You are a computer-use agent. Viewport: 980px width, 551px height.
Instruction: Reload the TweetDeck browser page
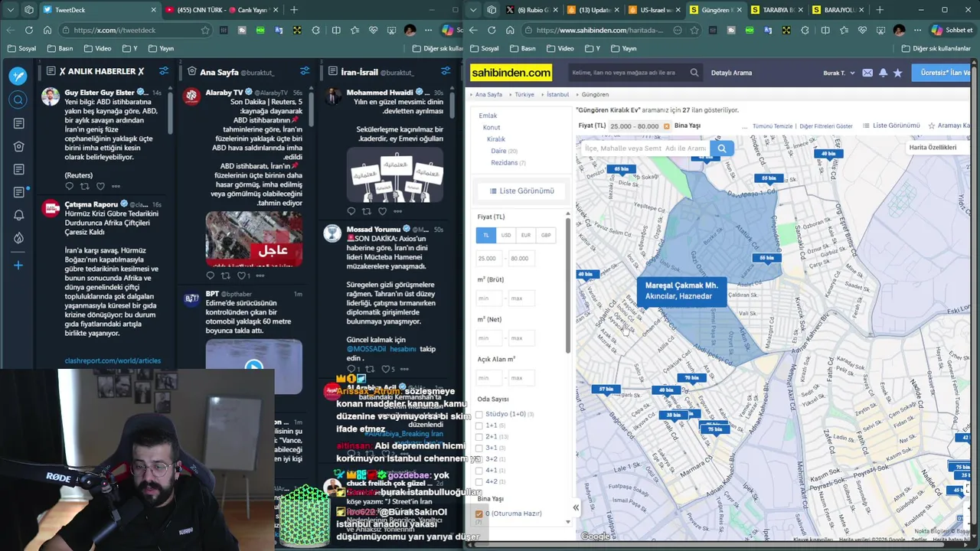[28, 30]
